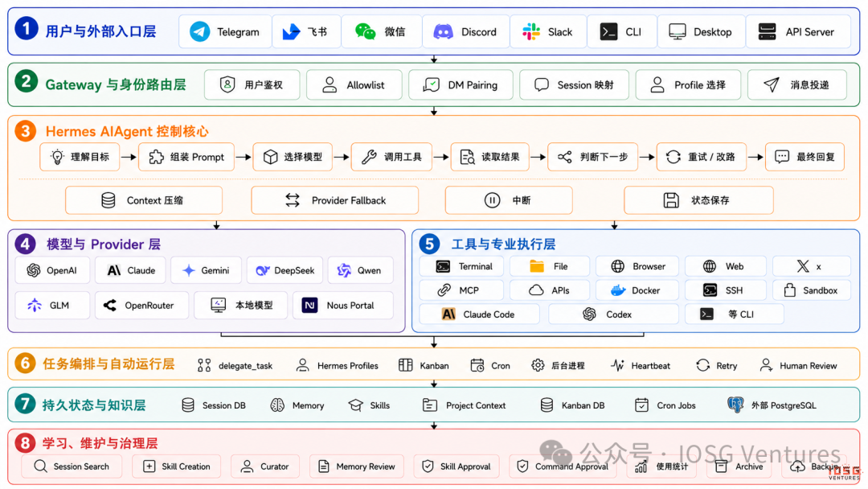Click the paper plane icon beside 消息投递
This screenshot has width=868, height=489.
(x=771, y=84)
